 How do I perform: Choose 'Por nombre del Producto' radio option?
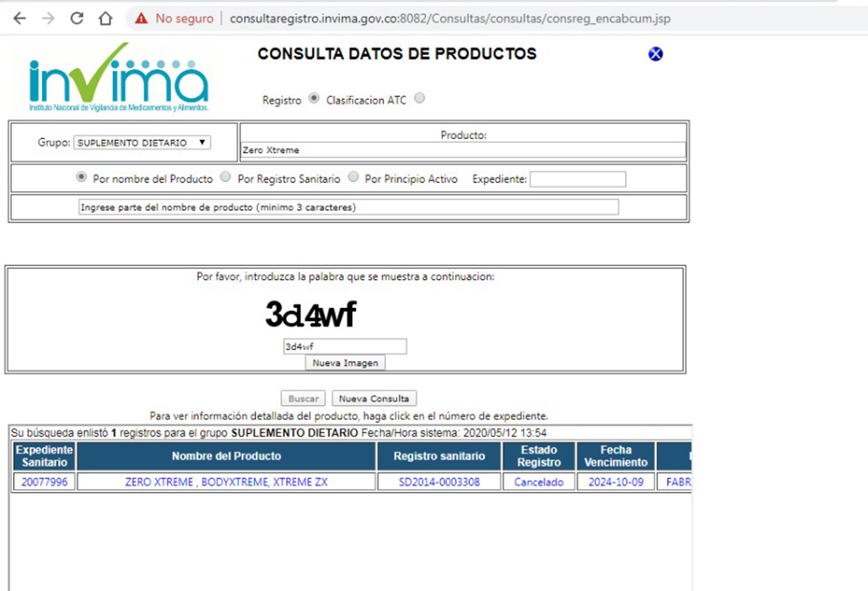pos(81,177)
